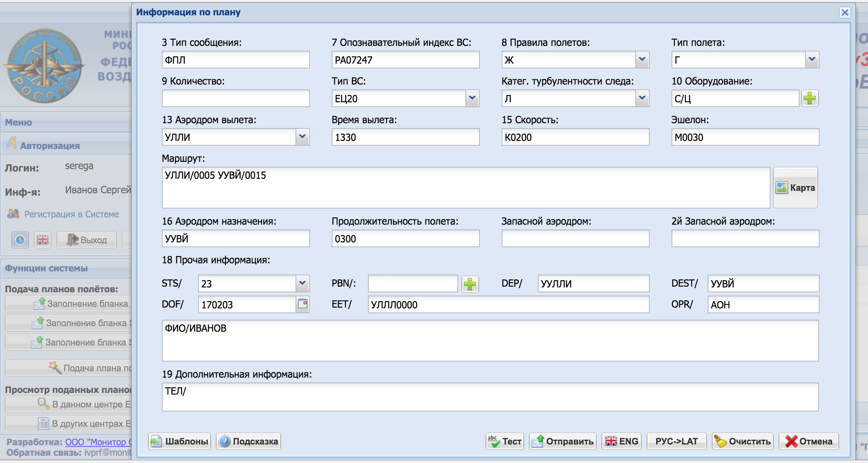The height and width of the screenshot is (463, 868).
Task: Click into the Маршрут route text area
Action: click(x=466, y=188)
